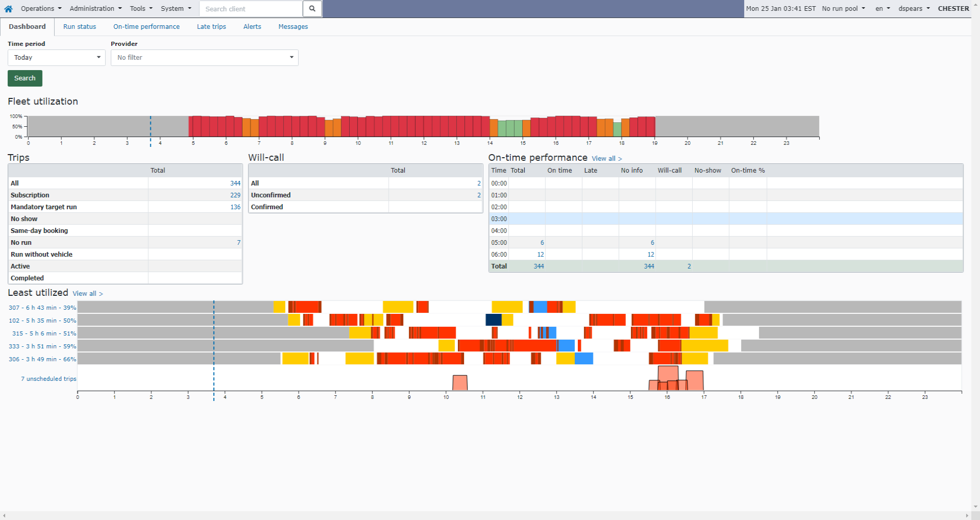Screen dimensions: 980x520
Task: Open the No run pool dropdown
Action: 842,8
